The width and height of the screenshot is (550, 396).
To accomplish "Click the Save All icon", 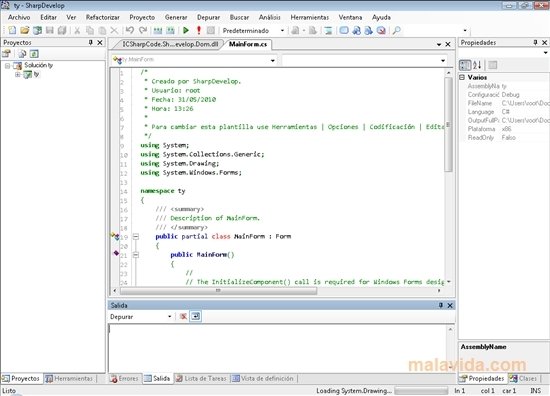I will 62,31.
